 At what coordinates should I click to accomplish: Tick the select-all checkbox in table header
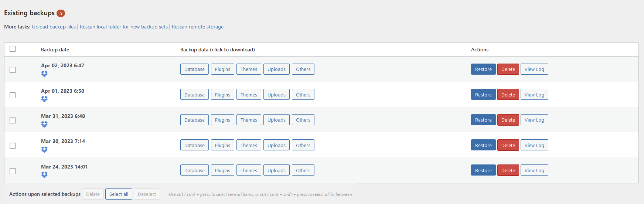coord(13,49)
